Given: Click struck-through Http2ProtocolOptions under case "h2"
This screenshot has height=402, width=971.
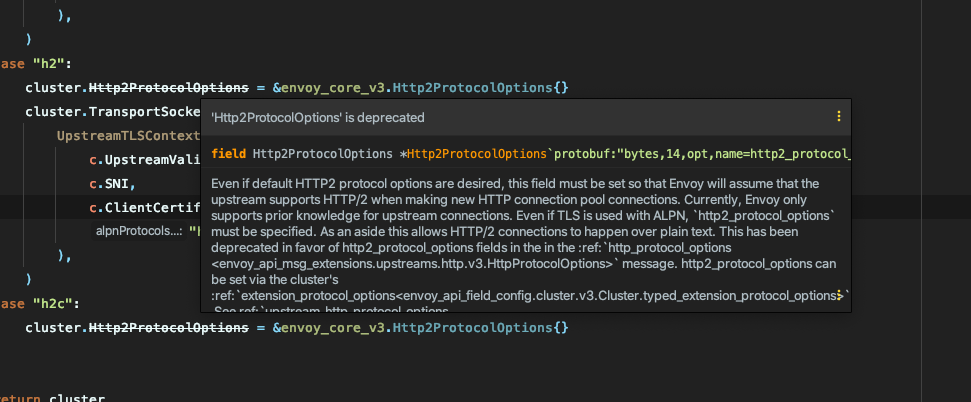Looking at the screenshot, I should click(169, 88).
